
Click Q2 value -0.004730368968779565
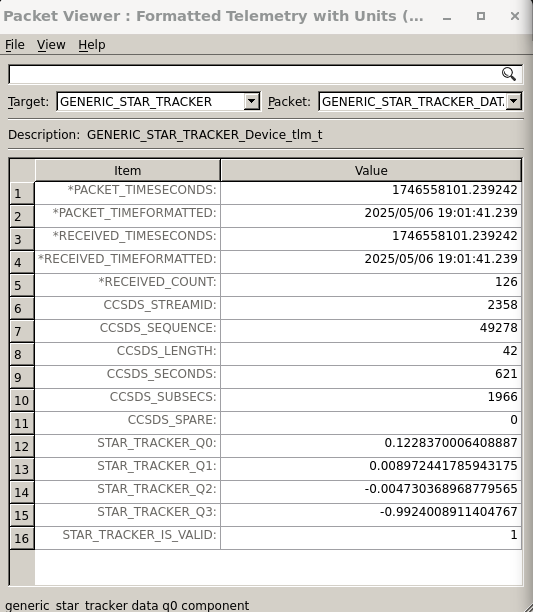coord(441,489)
